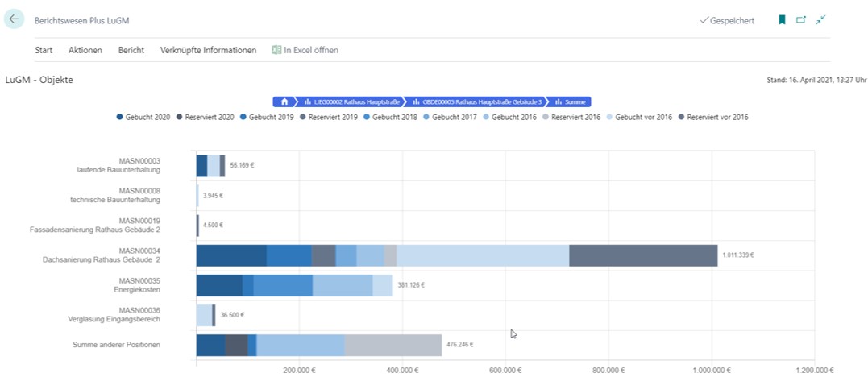Screen dimensions: 868x381
Task: Click the Excel icon in the toolbar
Action: point(276,50)
